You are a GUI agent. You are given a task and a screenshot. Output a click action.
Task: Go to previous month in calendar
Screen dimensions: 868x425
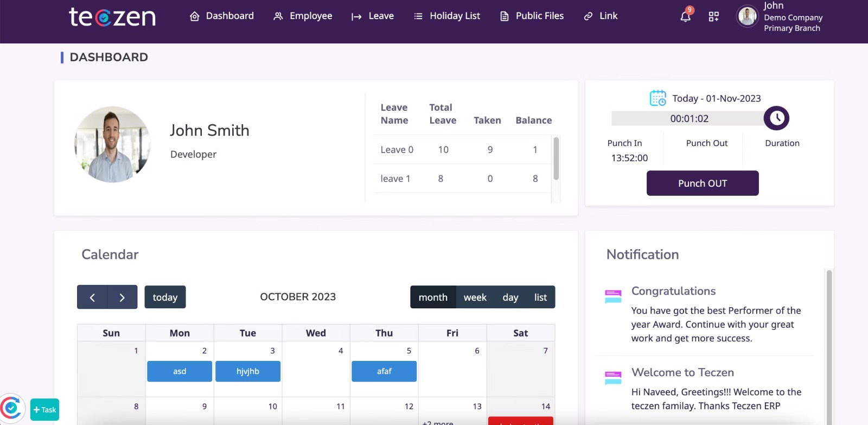[92, 297]
